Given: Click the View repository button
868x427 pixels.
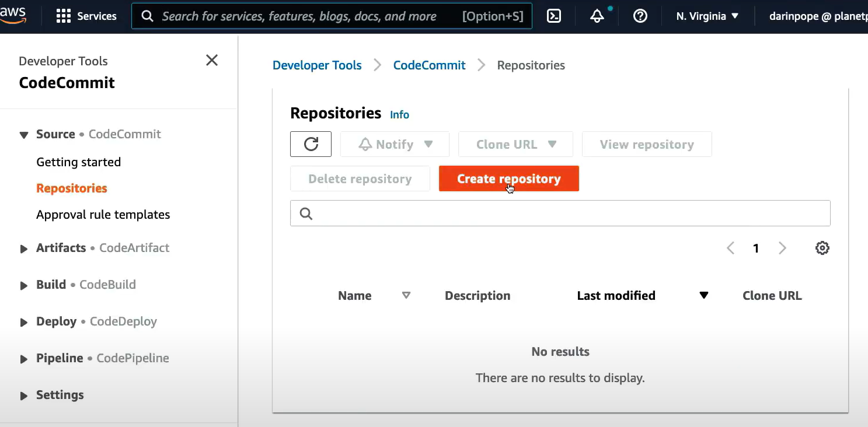Looking at the screenshot, I should (647, 144).
